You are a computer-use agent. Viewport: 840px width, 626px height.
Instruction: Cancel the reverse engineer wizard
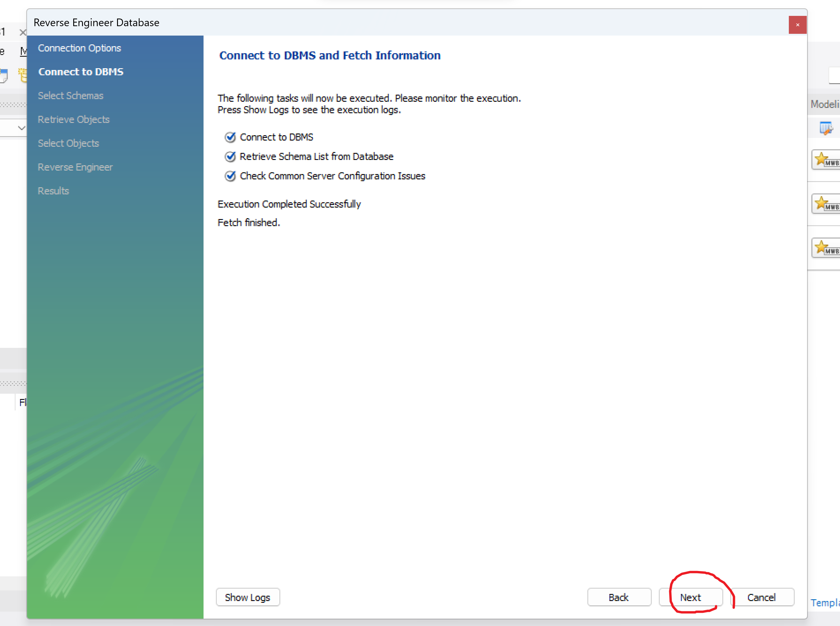tap(761, 597)
